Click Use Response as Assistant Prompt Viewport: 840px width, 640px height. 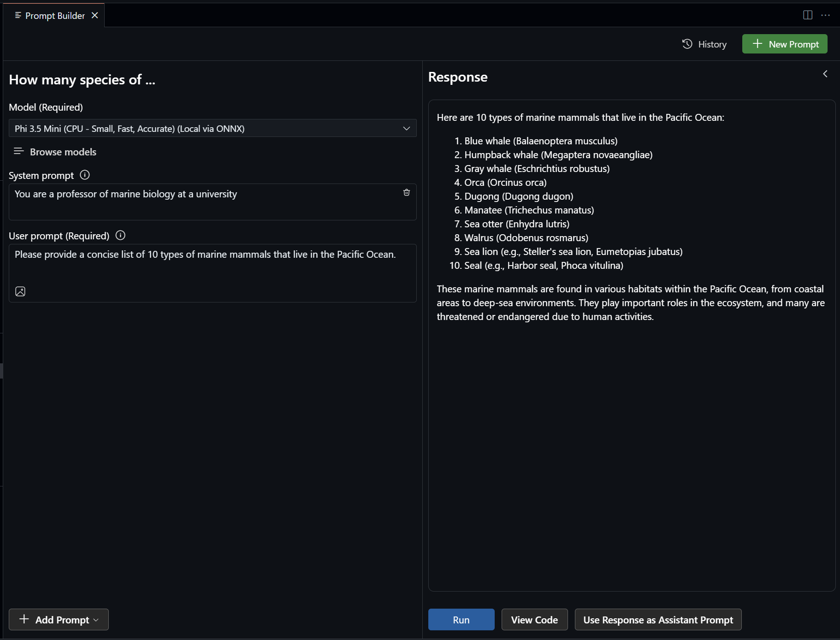point(658,620)
